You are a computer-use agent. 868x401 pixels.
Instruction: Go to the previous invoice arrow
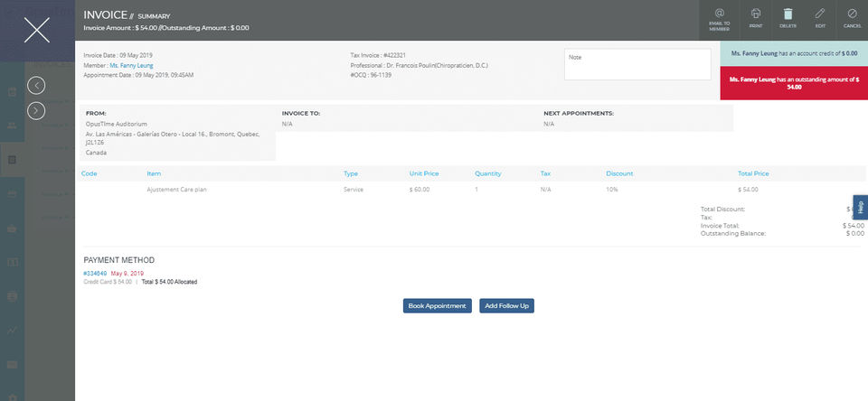click(x=36, y=85)
